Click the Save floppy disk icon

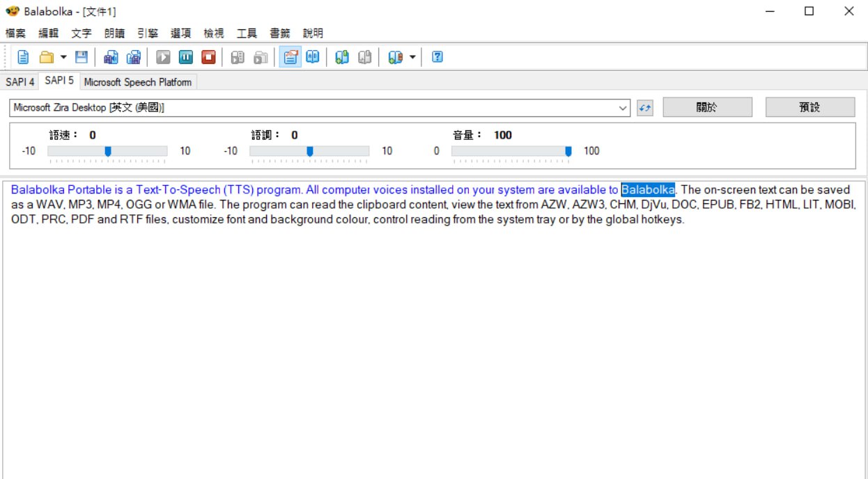point(82,57)
